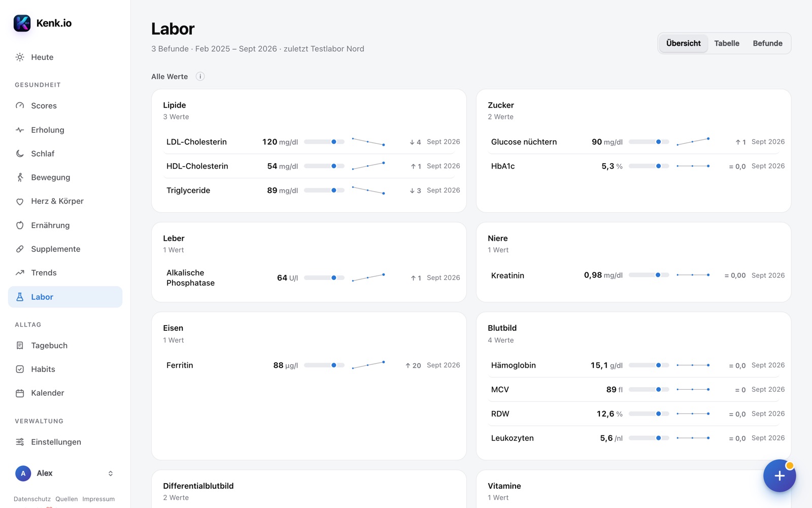Click the Habits checkmark icon
This screenshot has height=508, width=812.
click(20, 369)
